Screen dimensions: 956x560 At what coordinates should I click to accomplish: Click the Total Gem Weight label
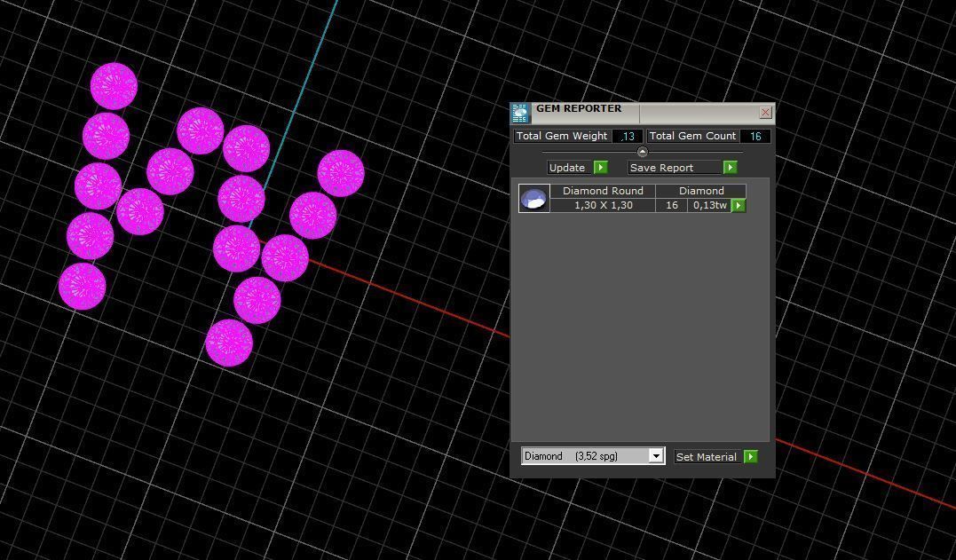tap(562, 136)
